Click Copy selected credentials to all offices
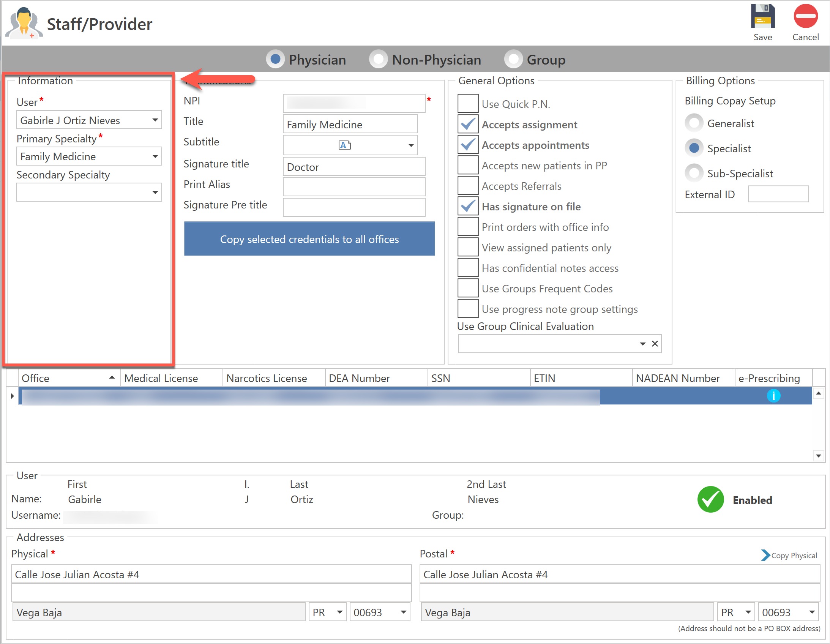The image size is (830, 644). [x=309, y=239]
